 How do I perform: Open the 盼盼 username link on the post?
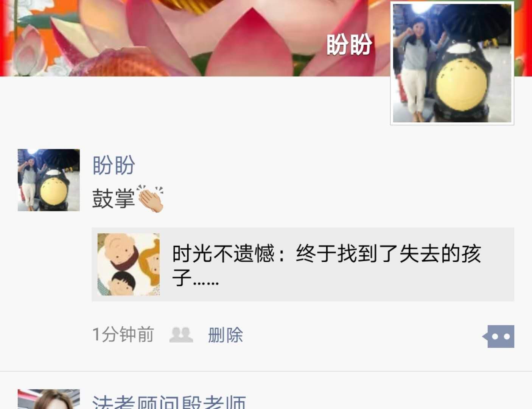coord(114,165)
